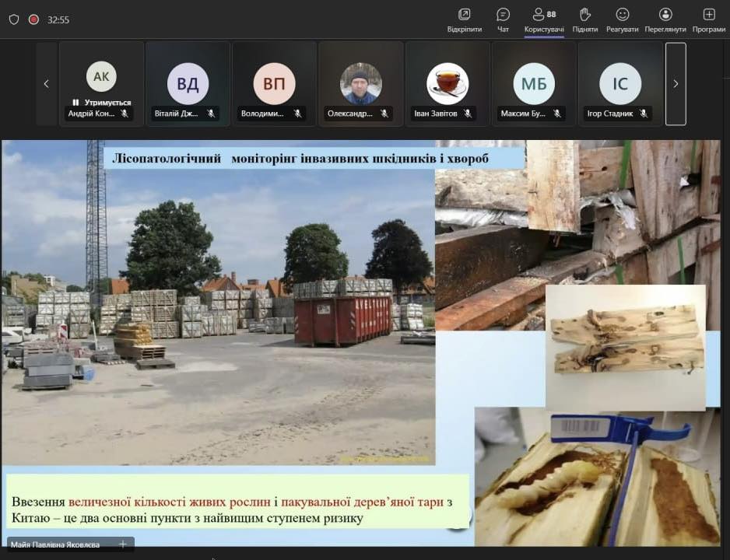Click the Користувачі participants icon

click(x=538, y=15)
